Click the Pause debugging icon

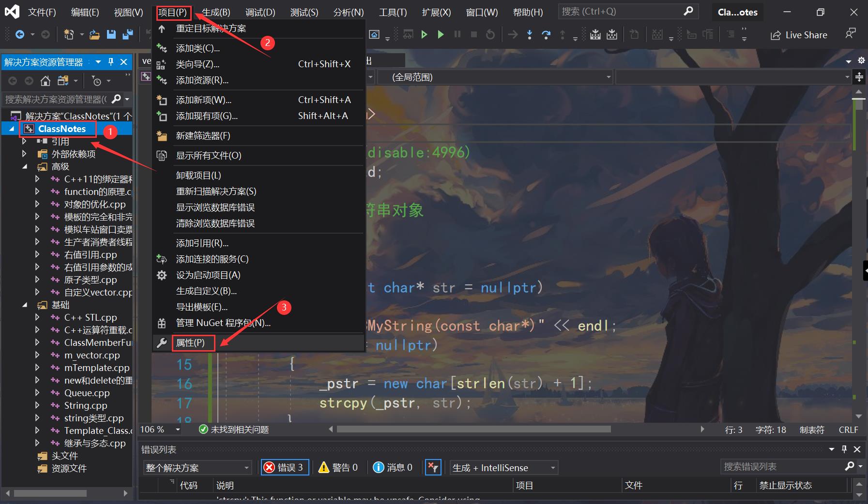tap(457, 34)
